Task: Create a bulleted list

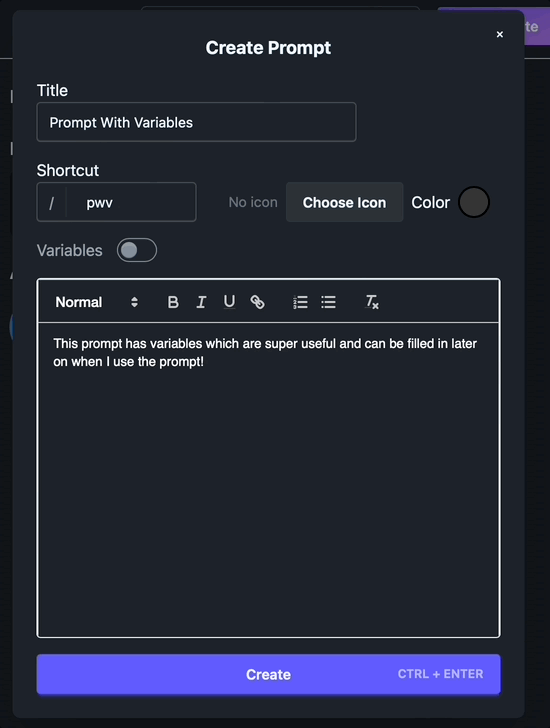Action: (328, 302)
